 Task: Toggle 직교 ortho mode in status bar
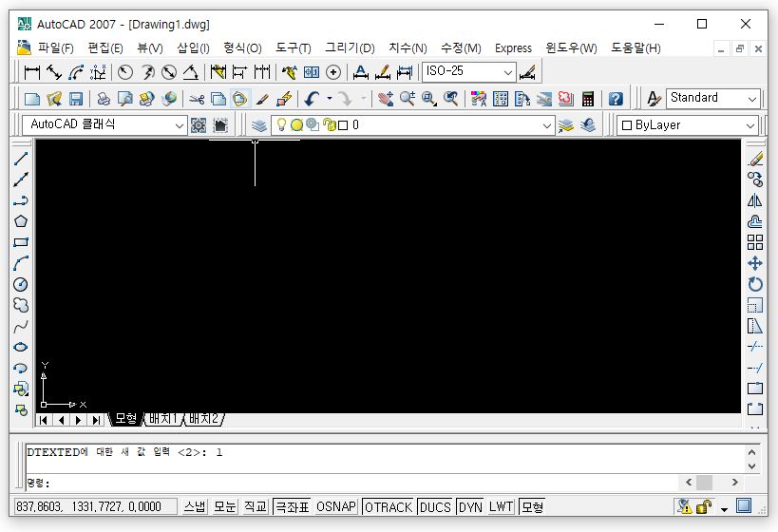pos(256,506)
